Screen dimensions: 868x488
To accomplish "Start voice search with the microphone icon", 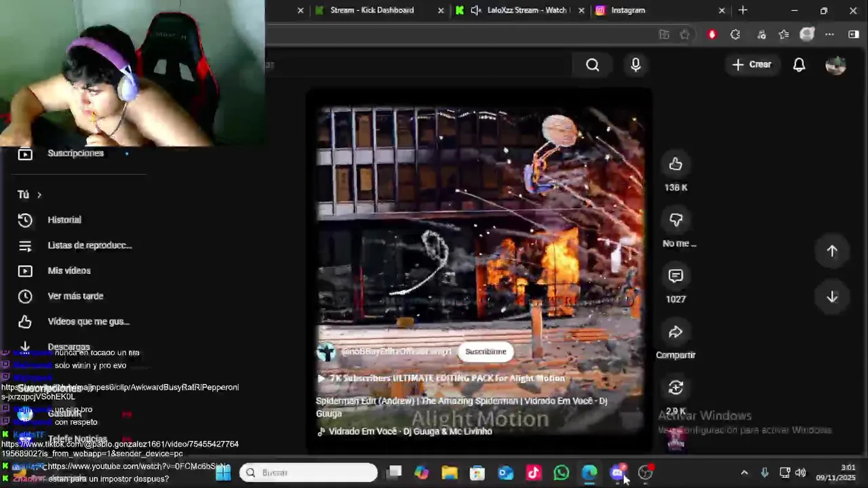I will [635, 64].
